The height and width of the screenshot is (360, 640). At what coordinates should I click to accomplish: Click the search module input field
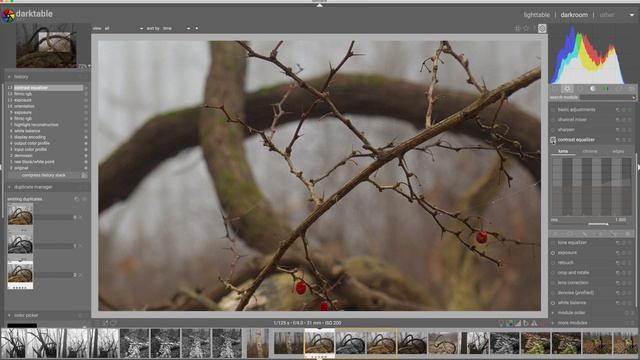(x=607, y=98)
